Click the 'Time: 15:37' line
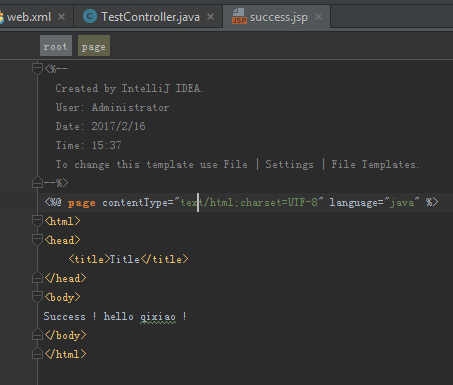The height and width of the screenshot is (385, 453). click(x=88, y=145)
